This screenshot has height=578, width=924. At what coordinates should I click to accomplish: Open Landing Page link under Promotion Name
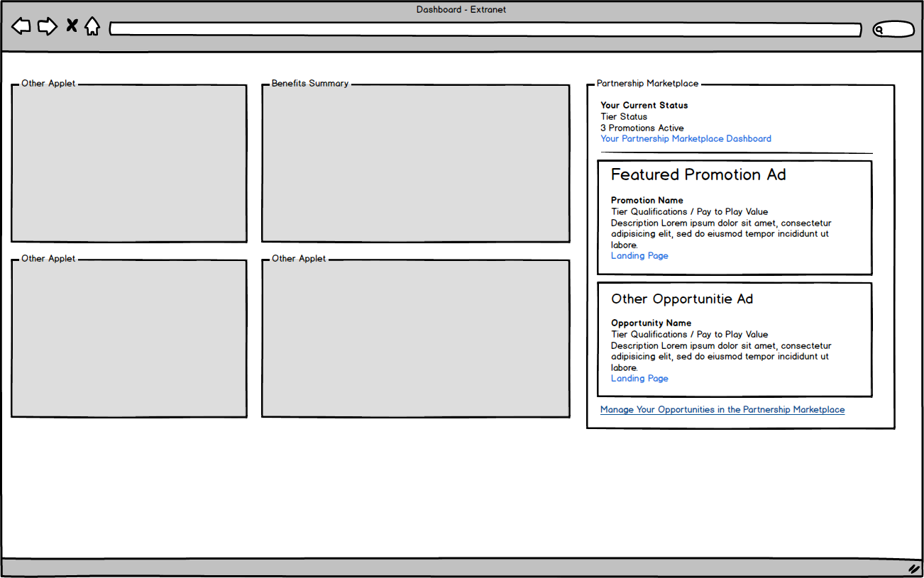tap(639, 256)
